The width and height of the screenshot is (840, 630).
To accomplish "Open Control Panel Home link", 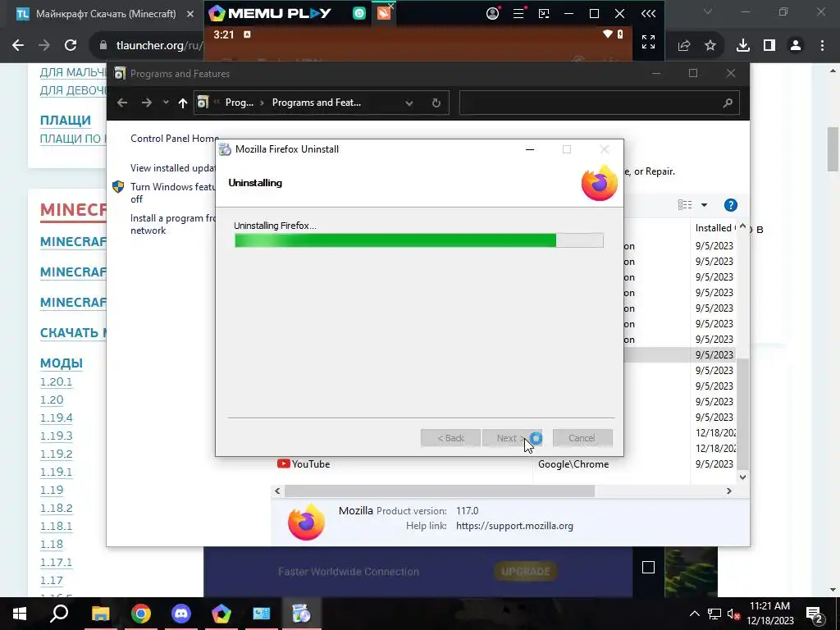I will coord(175,138).
